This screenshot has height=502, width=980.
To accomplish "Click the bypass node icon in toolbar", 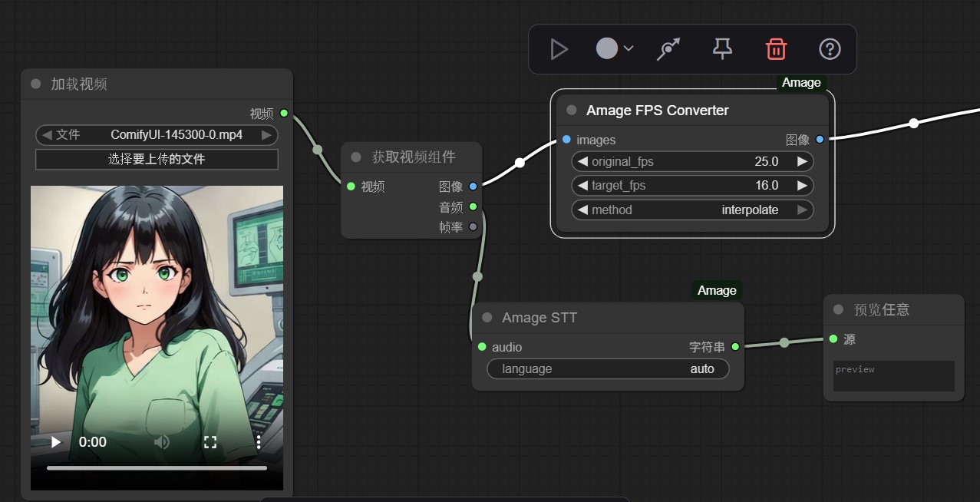I will (669, 50).
